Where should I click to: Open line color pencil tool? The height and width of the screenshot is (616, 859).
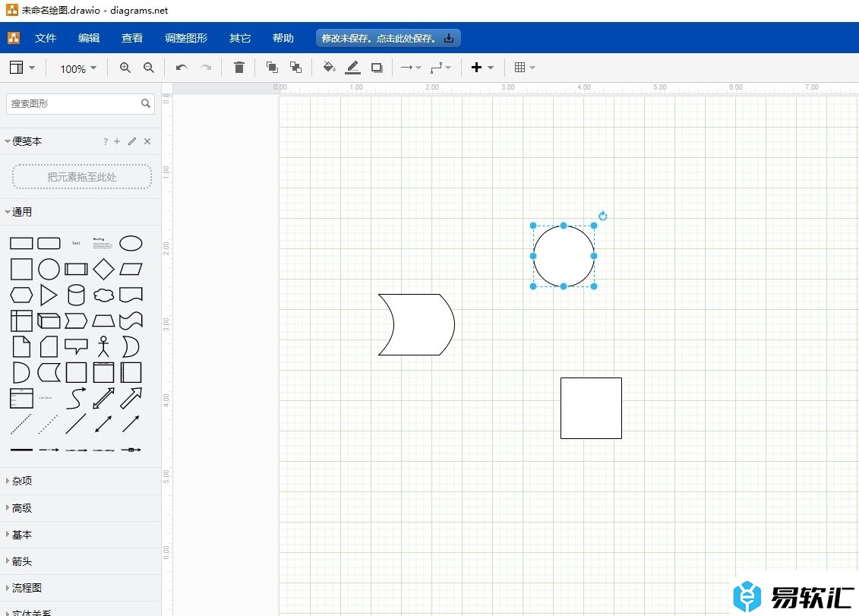pos(353,68)
